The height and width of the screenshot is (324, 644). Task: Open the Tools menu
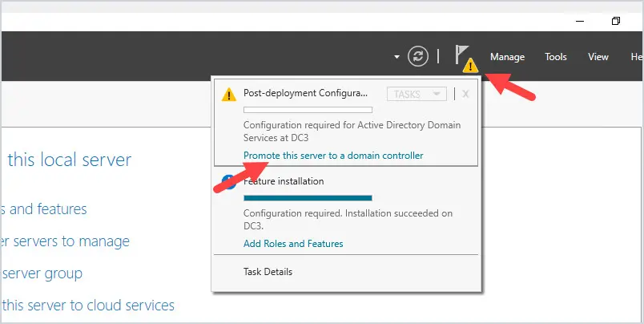556,57
